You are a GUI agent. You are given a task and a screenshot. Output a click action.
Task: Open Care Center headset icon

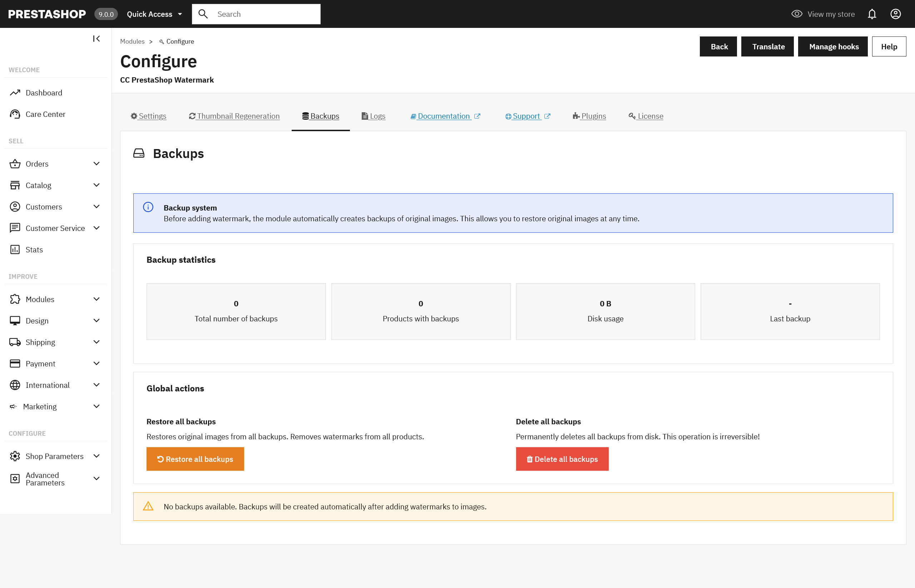pos(15,114)
